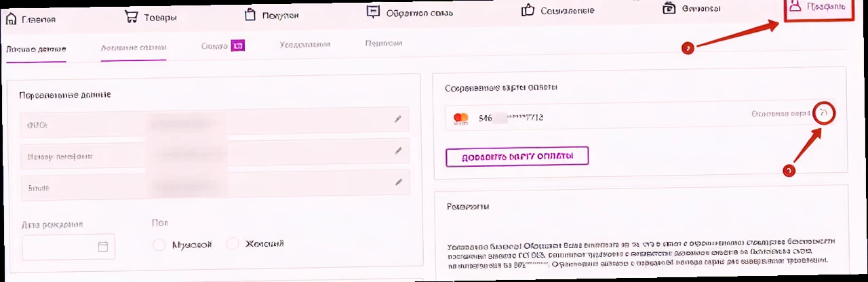The width and height of the screenshot is (868, 282).
Task: Switch to the Уведомления tab
Action: point(304,45)
